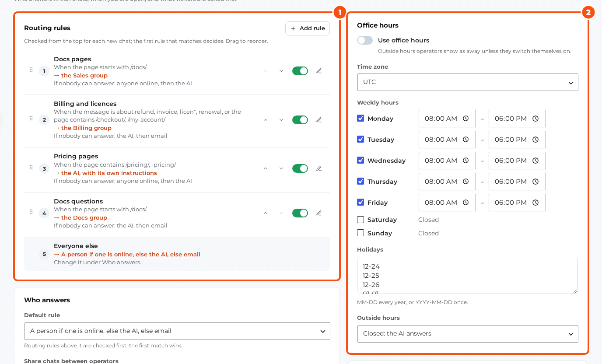Move the Docs questions rule up
The width and height of the screenshot is (602, 364).
point(266,213)
